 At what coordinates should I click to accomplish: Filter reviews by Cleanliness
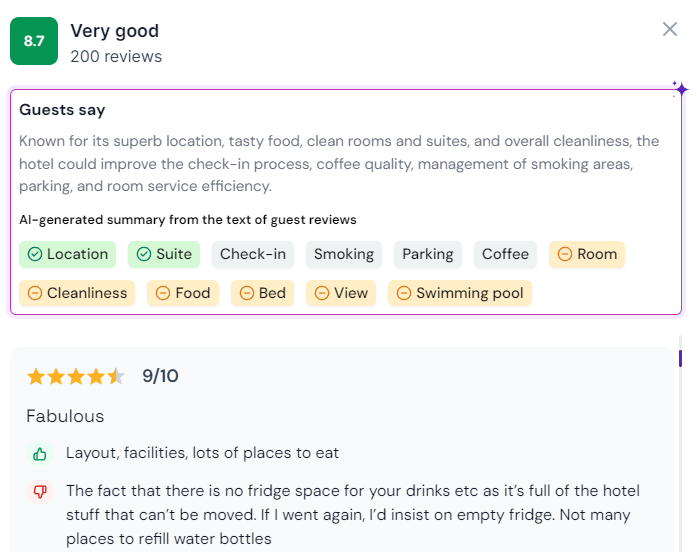(x=77, y=293)
